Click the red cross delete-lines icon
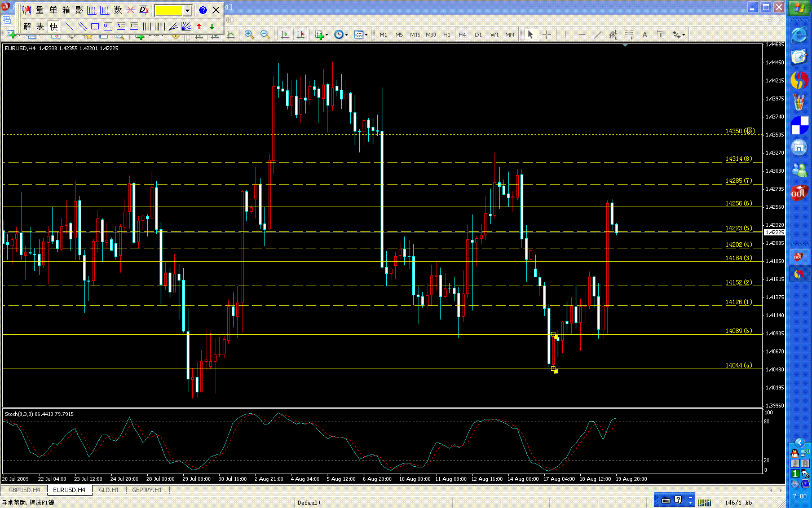Image resolution: width=812 pixels, height=508 pixels. 131,10
